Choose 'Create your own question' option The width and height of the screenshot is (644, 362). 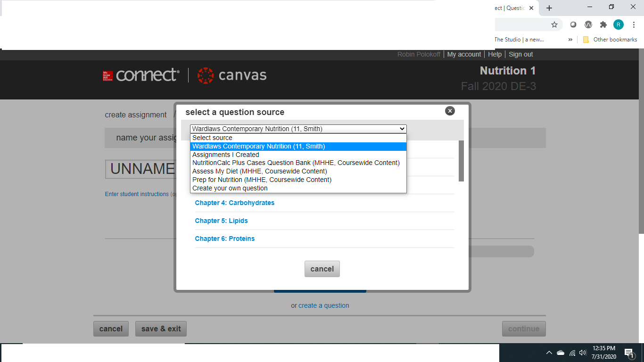click(x=230, y=188)
